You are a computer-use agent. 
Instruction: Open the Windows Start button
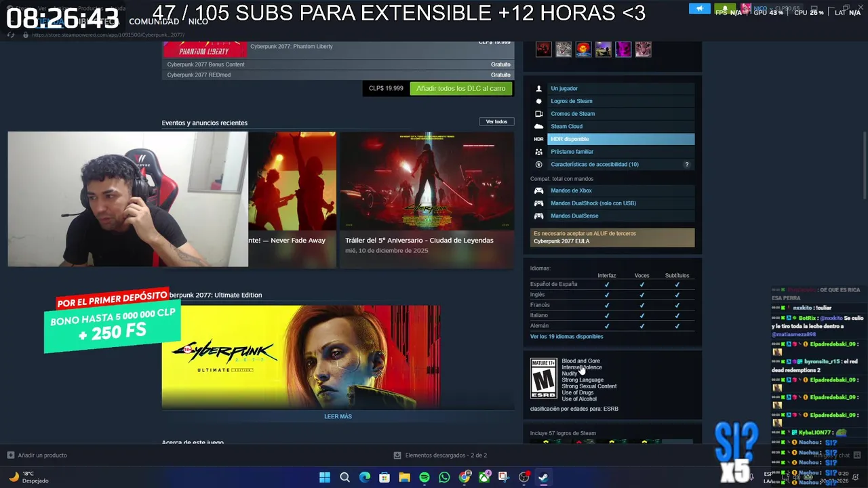tap(324, 477)
